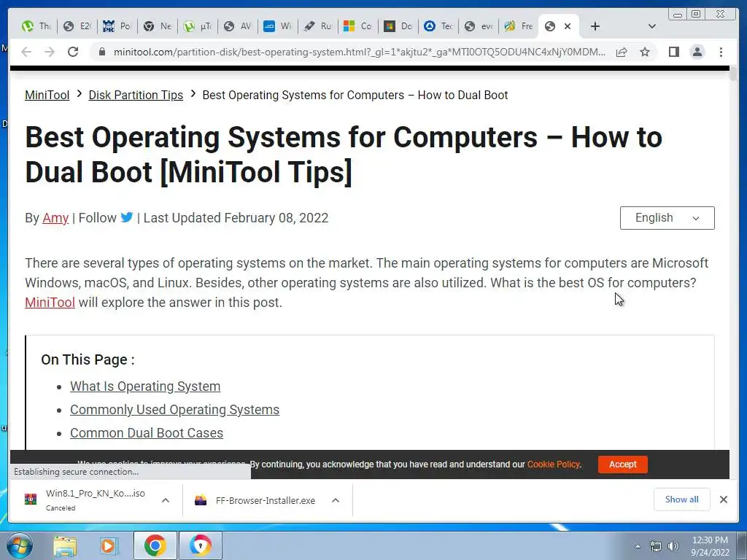Screen dimensions: 747x560
Task: Open the Windows Start orb
Action: (20, 545)
